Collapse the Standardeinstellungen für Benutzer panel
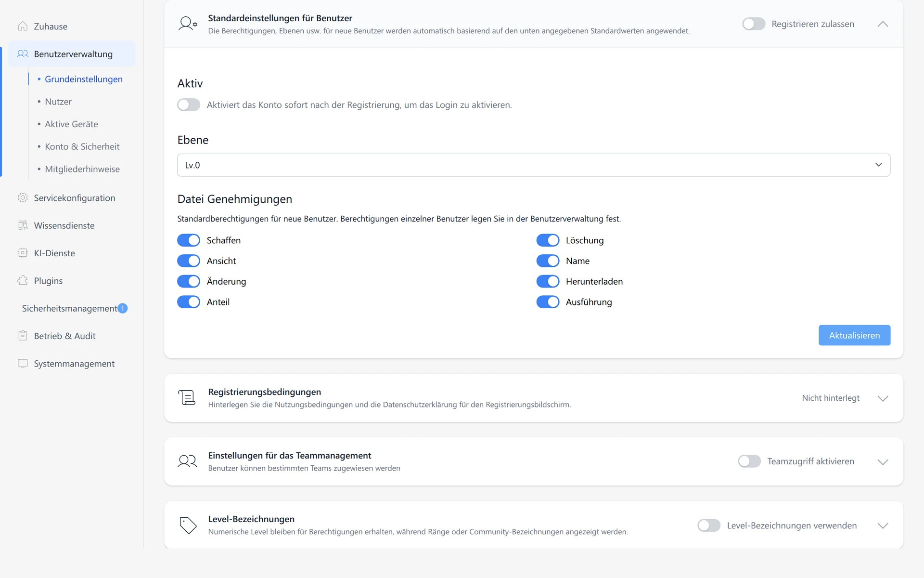The height and width of the screenshot is (578, 924). (883, 24)
